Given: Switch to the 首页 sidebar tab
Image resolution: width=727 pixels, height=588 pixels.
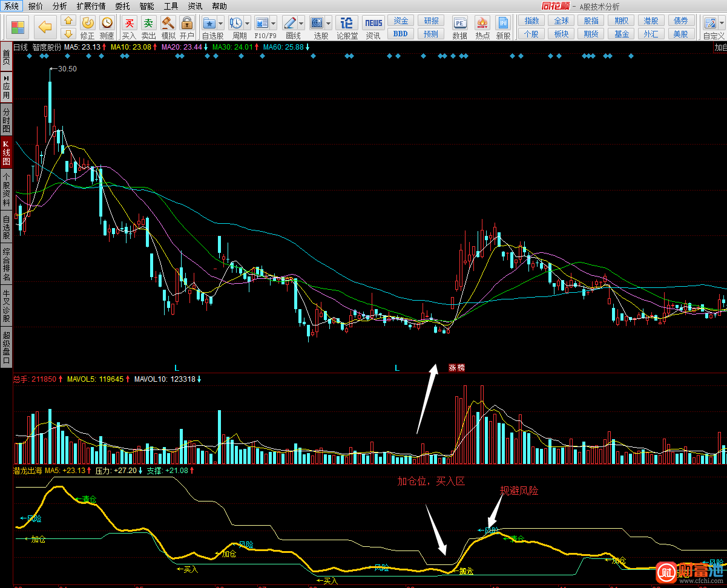Looking at the screenshot, I should (6, 57).
